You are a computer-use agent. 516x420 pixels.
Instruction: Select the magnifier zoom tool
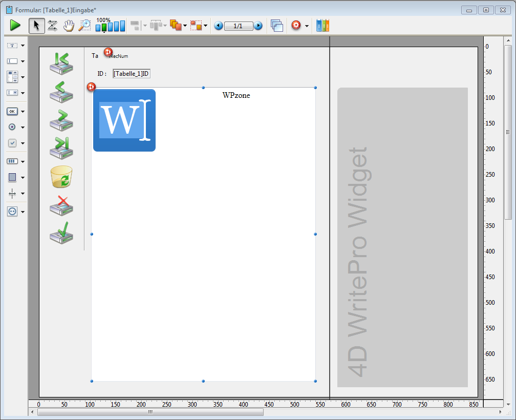pyautogui.click(x=84, y=26)
